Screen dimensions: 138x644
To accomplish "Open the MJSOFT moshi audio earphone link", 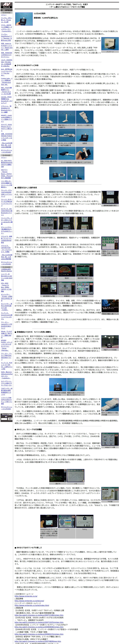I will click(7, 118).
